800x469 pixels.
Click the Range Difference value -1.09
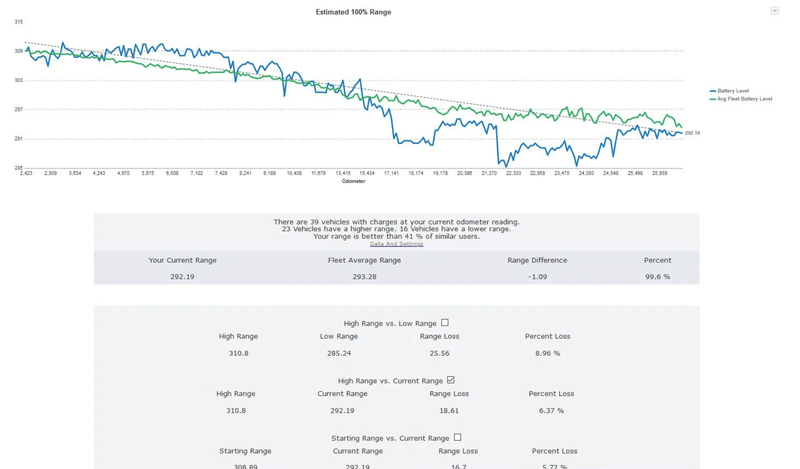point(537,276)
